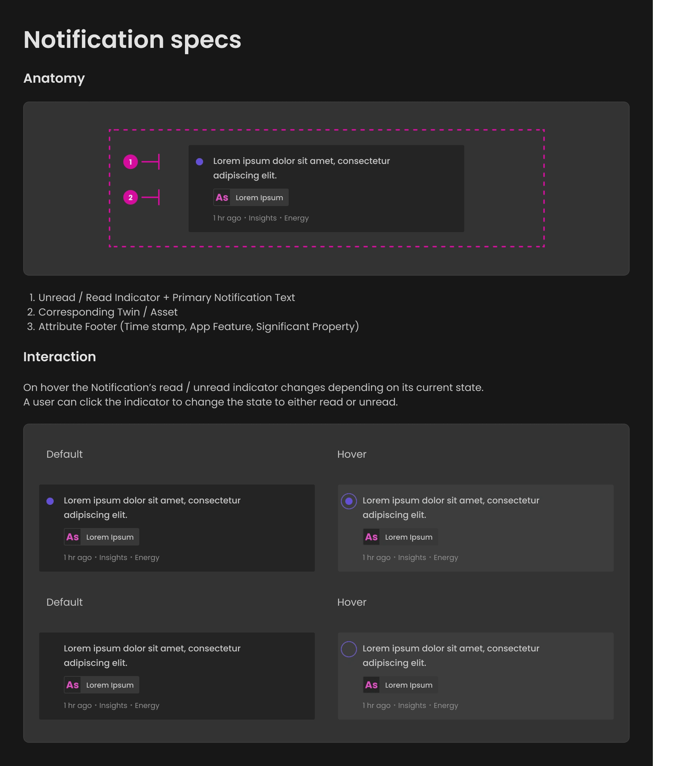700x766 pixels.
Task: Click Energy in first Default card footer
Action: [147, 557]
